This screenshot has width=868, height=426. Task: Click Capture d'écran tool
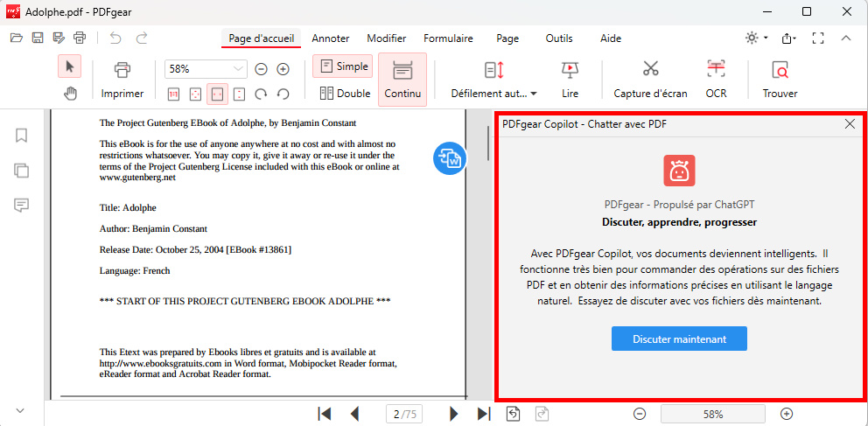(650, 80)
